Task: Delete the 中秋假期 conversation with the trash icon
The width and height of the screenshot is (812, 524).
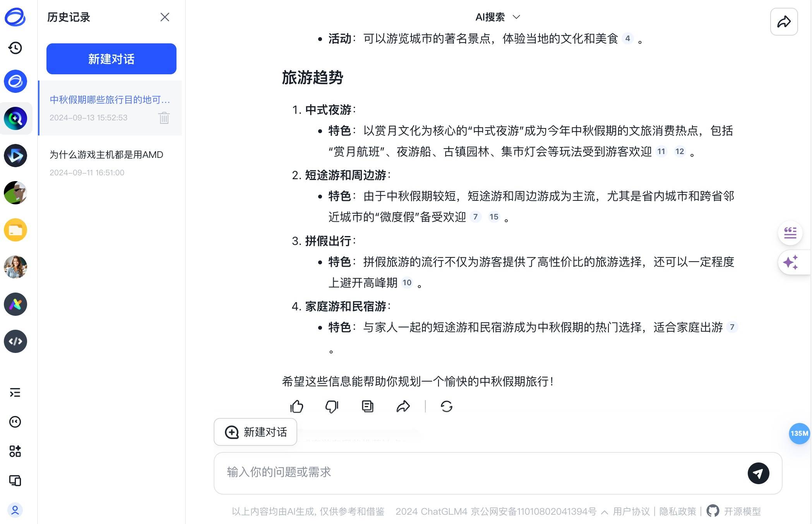Action: point(164,118)
